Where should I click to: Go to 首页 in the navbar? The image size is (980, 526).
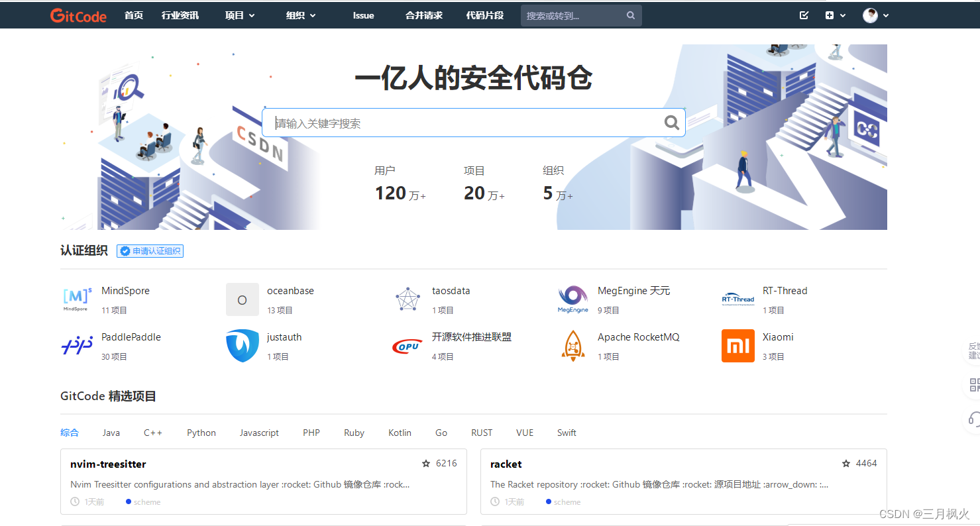coord(134,15)
